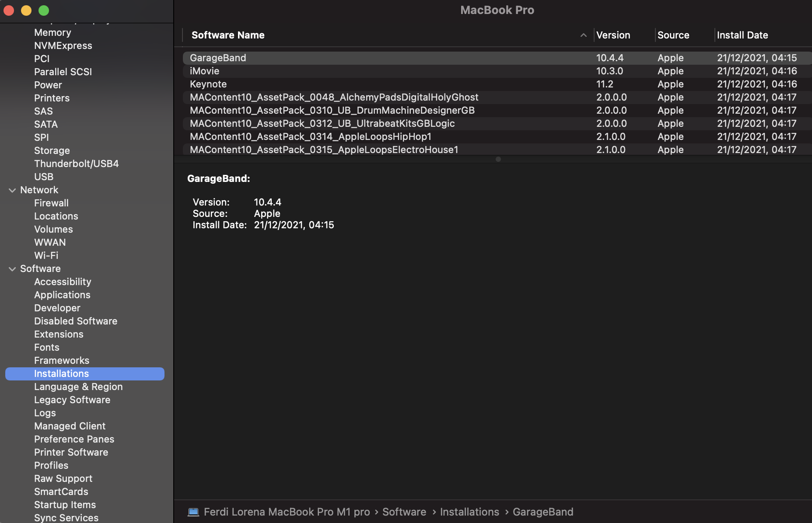Image resolution: width=812 pixels, height=523 pixels.
Task: Collapse the Network section chevron
Action: [12, 190]
